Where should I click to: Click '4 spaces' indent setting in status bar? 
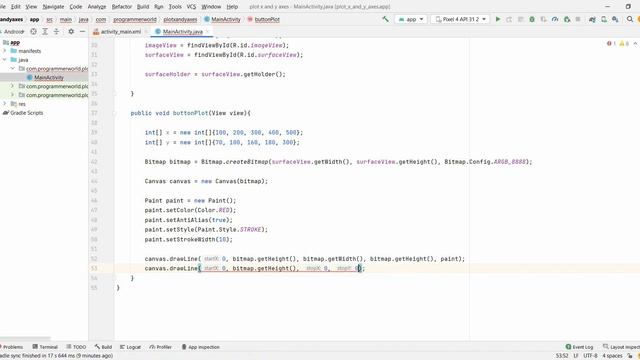click(x=612, y=356)
